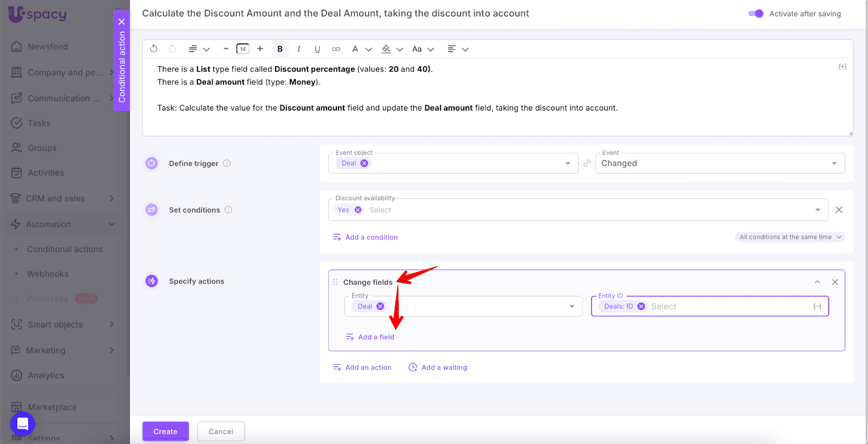Viewport: 868px width, 444px height.
Task: Click the undo icon in editor toolbar
Action: click(154, 49)
